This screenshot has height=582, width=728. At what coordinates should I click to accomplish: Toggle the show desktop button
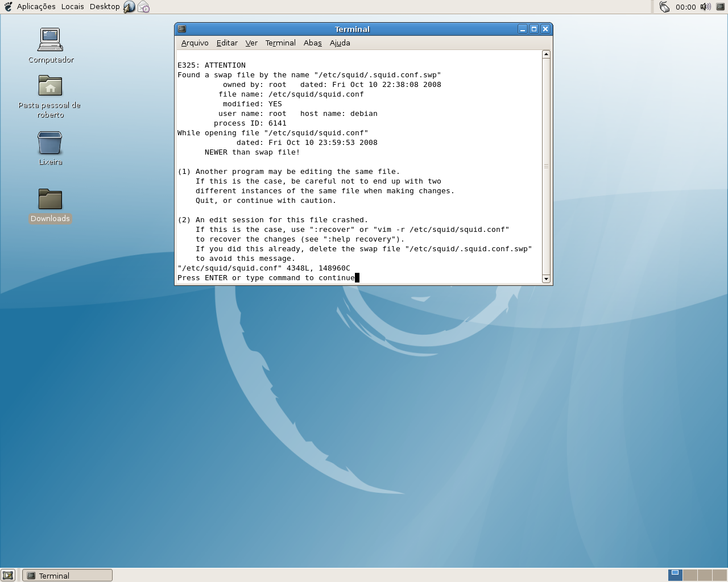click(8, 575)
